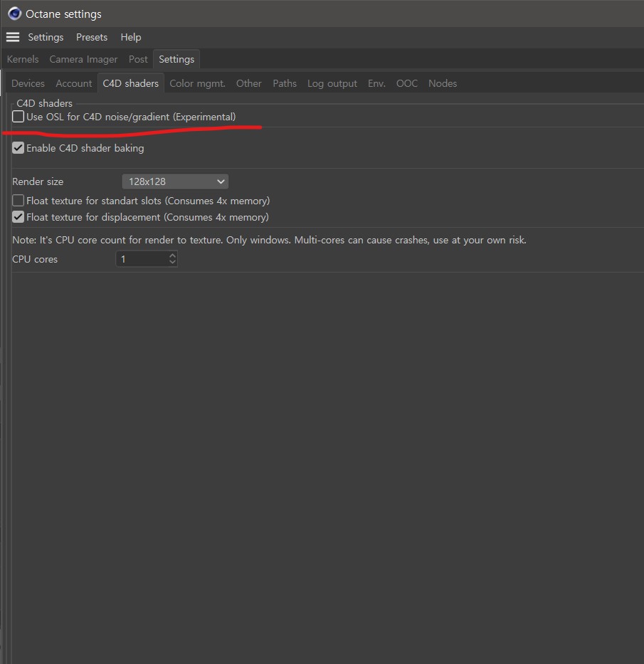The image size is (644, 664).
Task: Open the Other sub-tab
Action: point(249,83)
